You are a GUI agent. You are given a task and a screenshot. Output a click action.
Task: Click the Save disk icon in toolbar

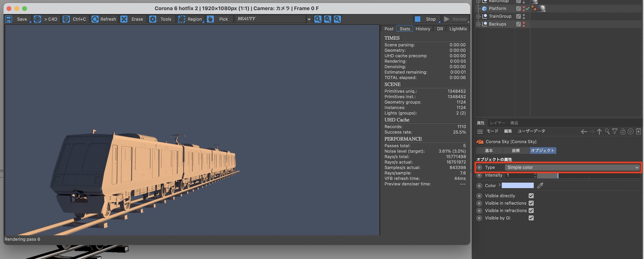pyautogui.click(x=9, y=19)
